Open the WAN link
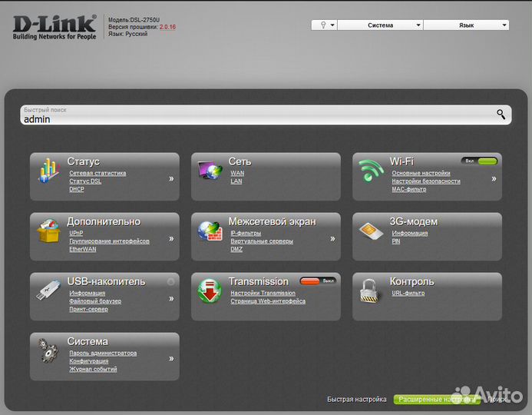The image size is (532, 415). coord(237,173)
